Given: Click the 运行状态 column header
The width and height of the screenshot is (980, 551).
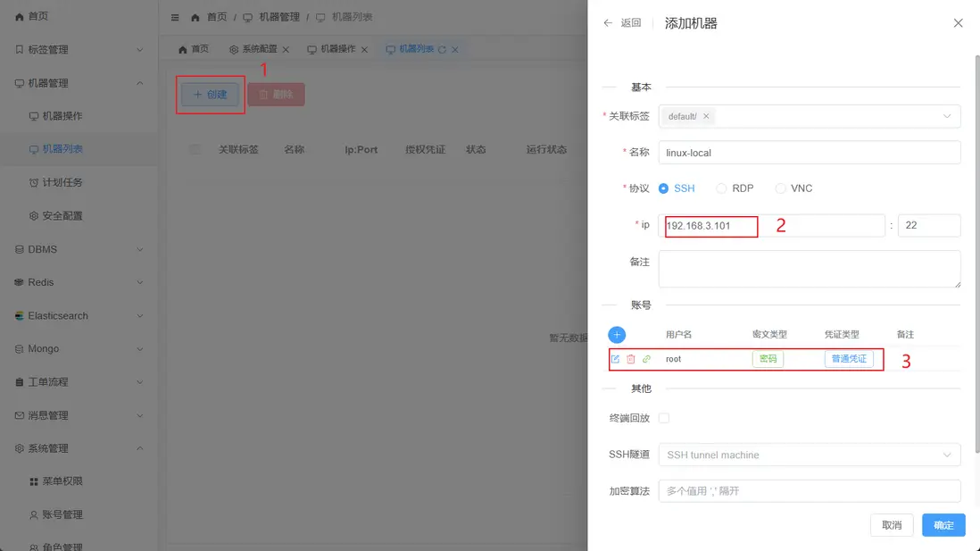Looking at the screenshot, I should click(x=546, y=149).
